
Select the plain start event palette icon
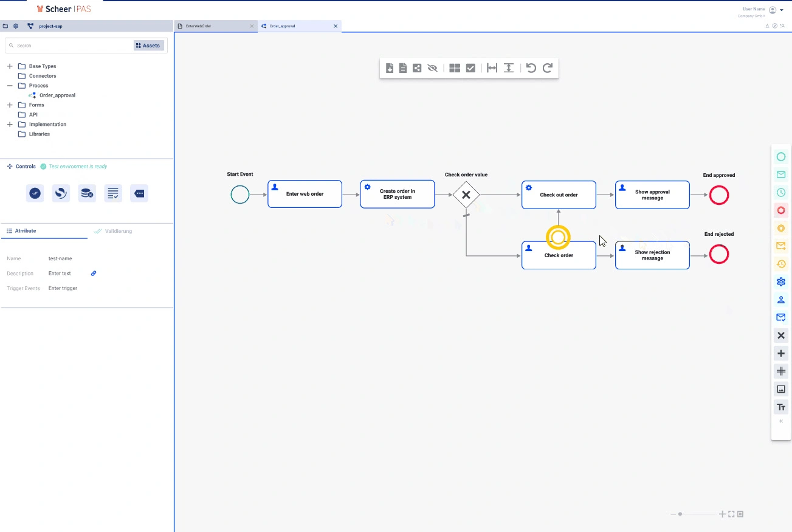[x=781, y=157]
